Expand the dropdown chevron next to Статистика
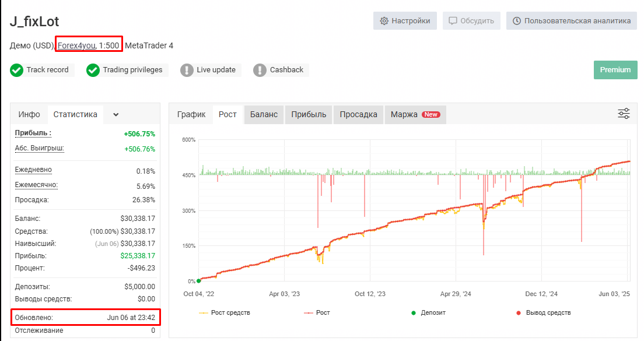This screenshot has width=644, height=341. coord(116,114)
